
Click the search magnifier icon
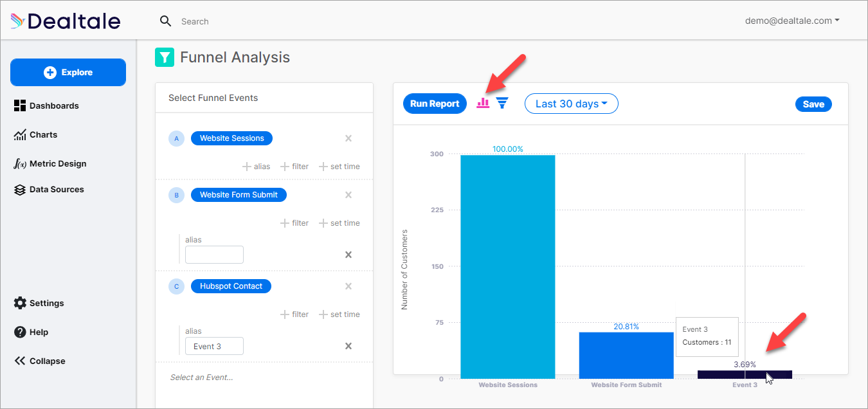coord(166,21)
